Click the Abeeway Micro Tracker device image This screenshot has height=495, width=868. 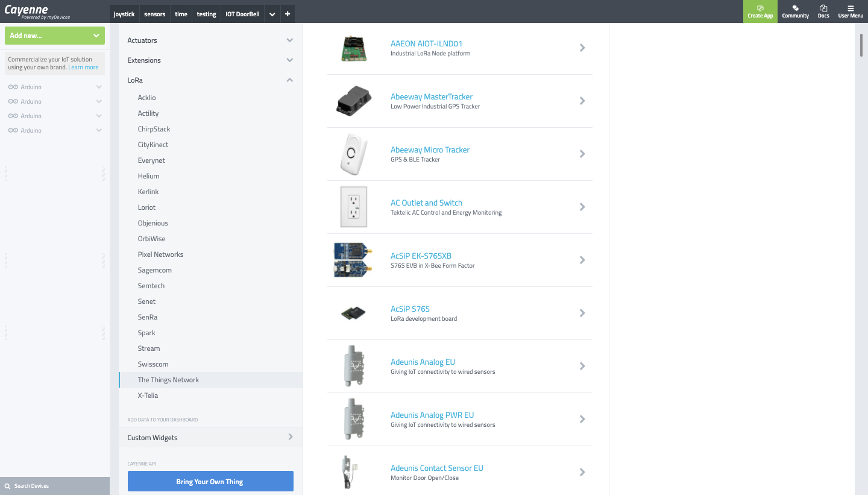click(354, 154)
